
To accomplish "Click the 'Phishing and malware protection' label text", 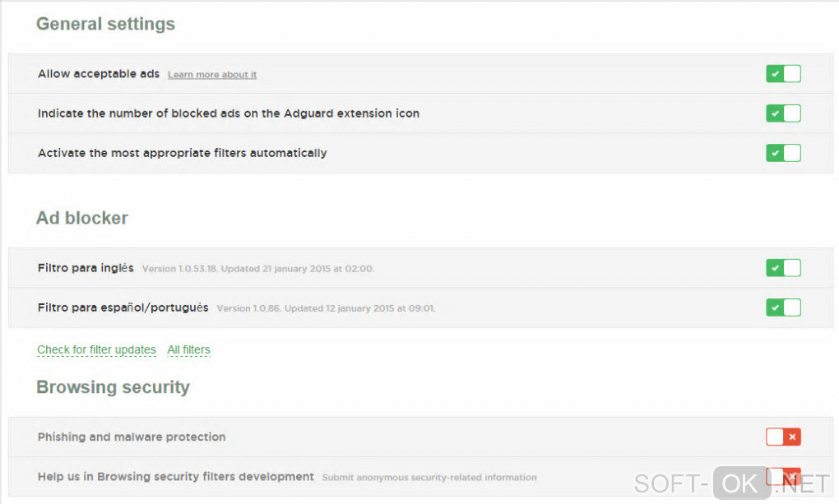I will coord(132,437).
